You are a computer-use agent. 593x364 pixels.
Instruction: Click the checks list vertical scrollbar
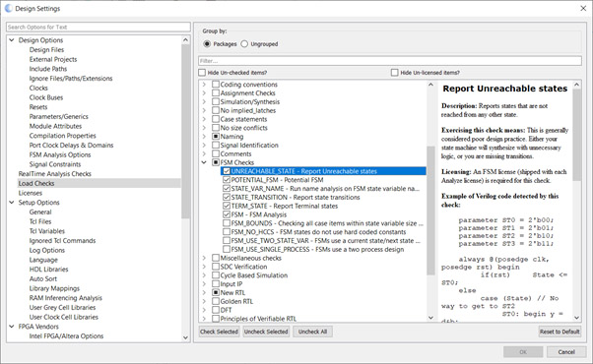tap(430, 211)
